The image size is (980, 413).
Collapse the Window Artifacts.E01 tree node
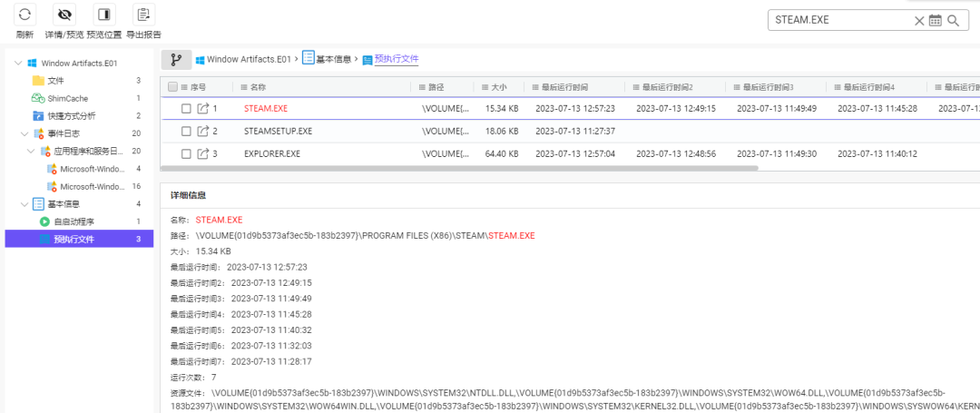18,64
